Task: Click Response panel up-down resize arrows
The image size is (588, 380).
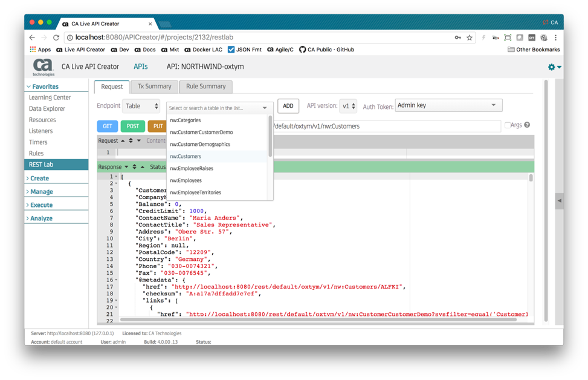Action: (x=134, y=167)
